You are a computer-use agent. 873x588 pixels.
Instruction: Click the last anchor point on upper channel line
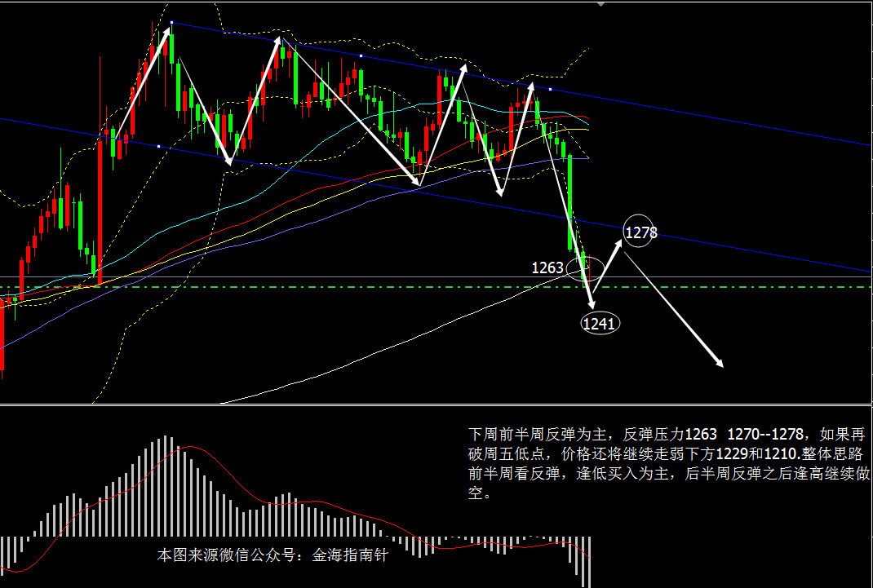pos(551,89)
